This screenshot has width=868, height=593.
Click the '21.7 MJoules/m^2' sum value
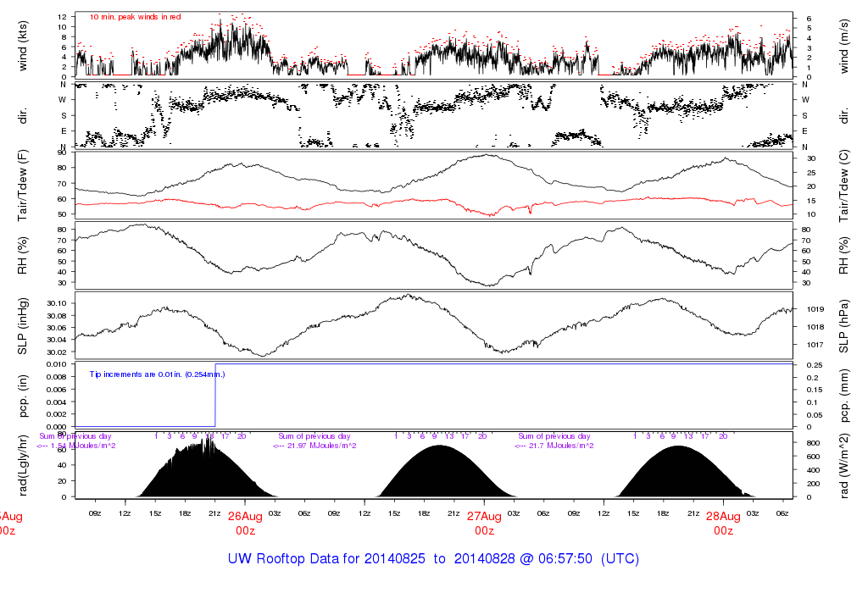tap(561, 446)
